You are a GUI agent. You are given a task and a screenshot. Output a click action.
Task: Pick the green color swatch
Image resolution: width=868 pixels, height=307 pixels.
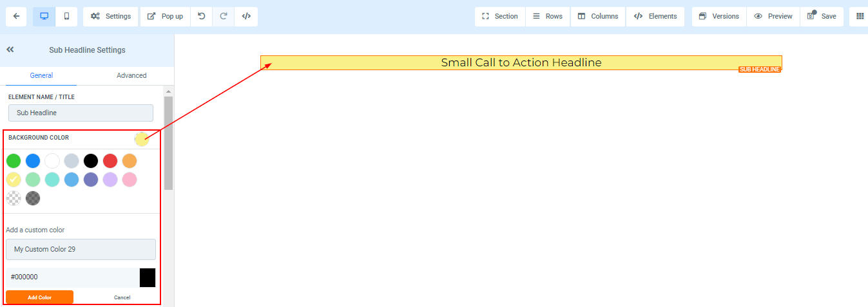coord(14,161)
